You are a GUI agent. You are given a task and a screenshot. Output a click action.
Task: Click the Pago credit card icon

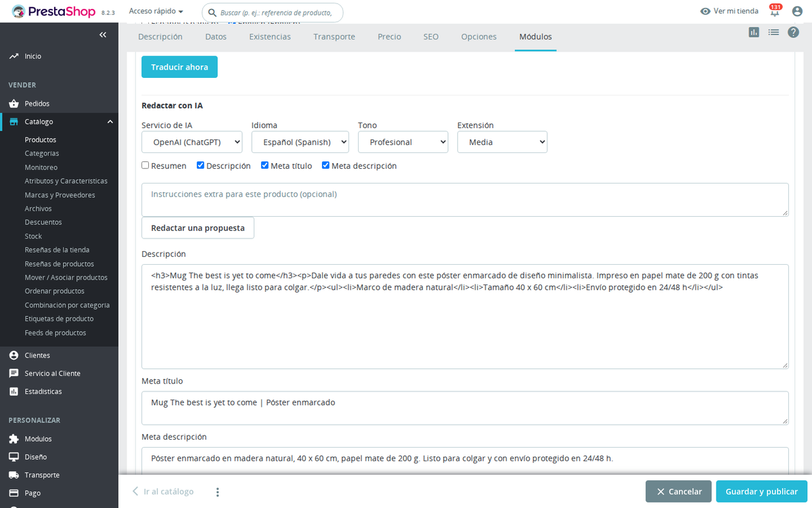click(14, 493)
